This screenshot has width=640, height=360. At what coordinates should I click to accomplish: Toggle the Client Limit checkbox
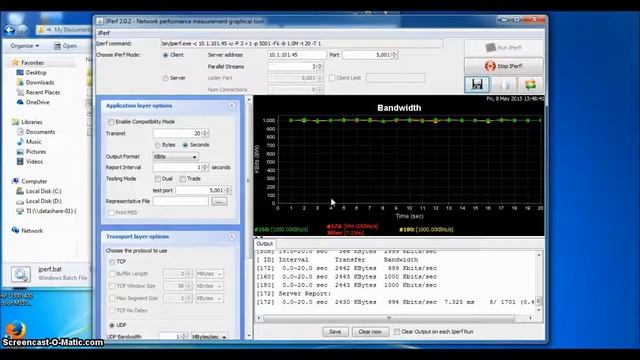(332, 78)
